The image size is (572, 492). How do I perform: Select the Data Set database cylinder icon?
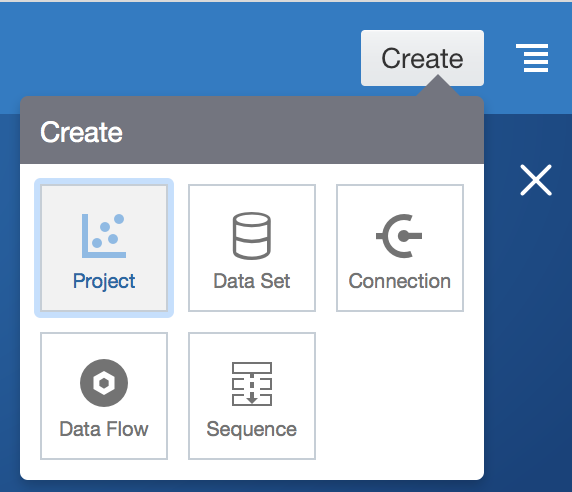tap(252, 236)
